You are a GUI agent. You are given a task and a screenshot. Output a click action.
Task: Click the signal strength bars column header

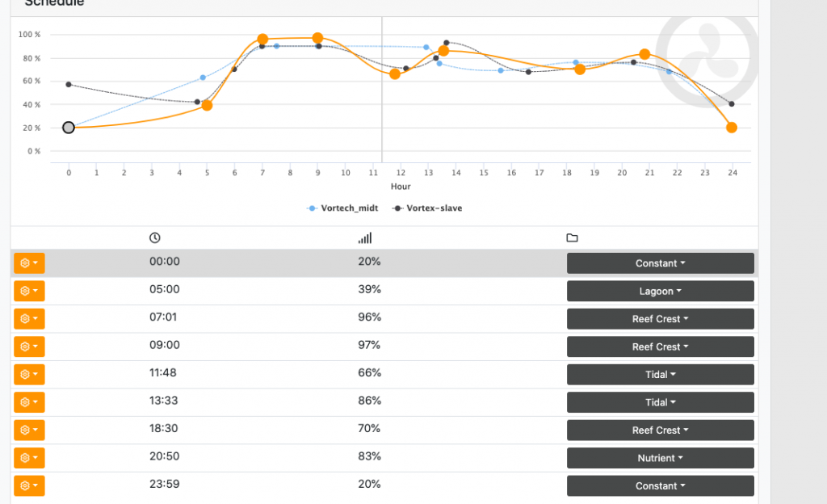365,238
